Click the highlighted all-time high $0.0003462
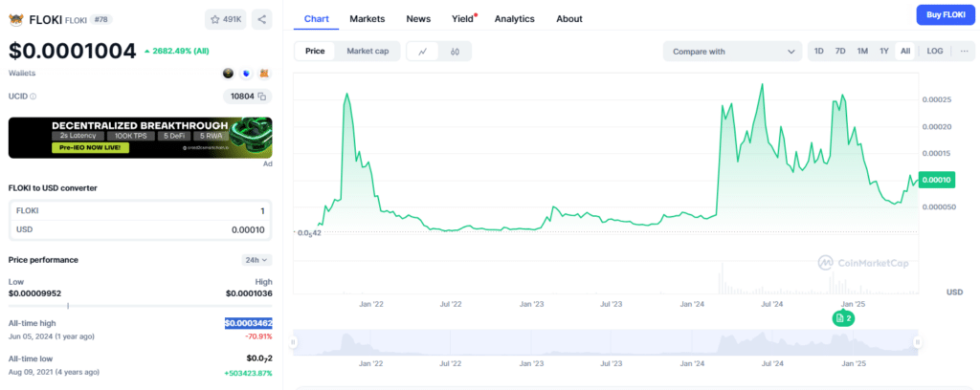Screen dimensions: 980x390 (249, 323)
